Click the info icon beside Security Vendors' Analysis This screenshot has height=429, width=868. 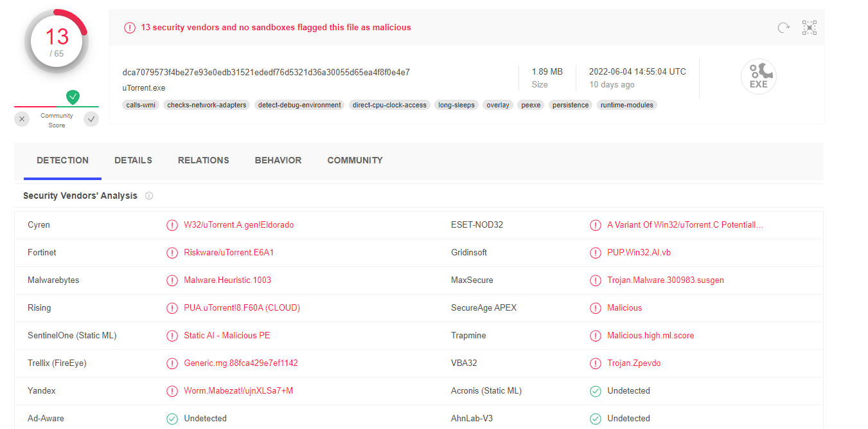point(149,196)
